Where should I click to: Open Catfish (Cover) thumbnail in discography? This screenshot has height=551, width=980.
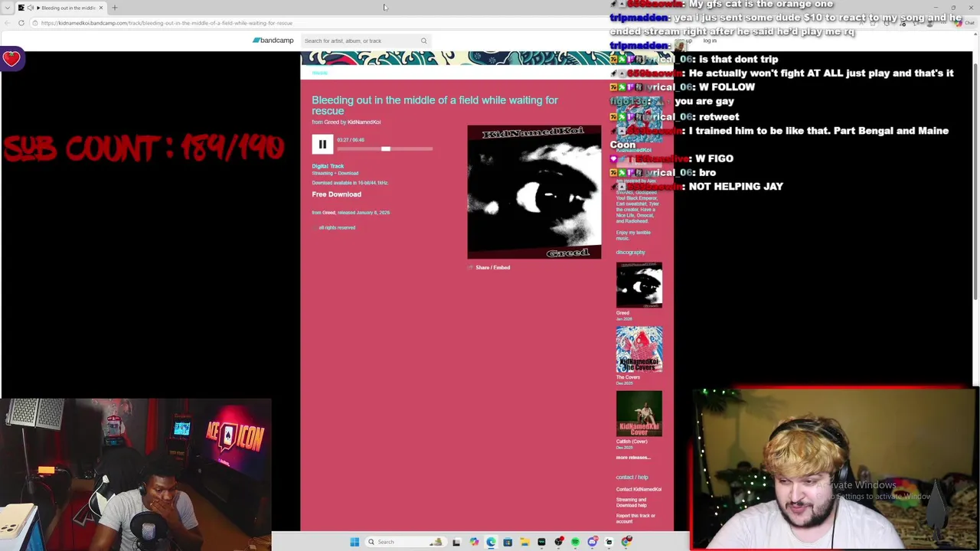639,414
